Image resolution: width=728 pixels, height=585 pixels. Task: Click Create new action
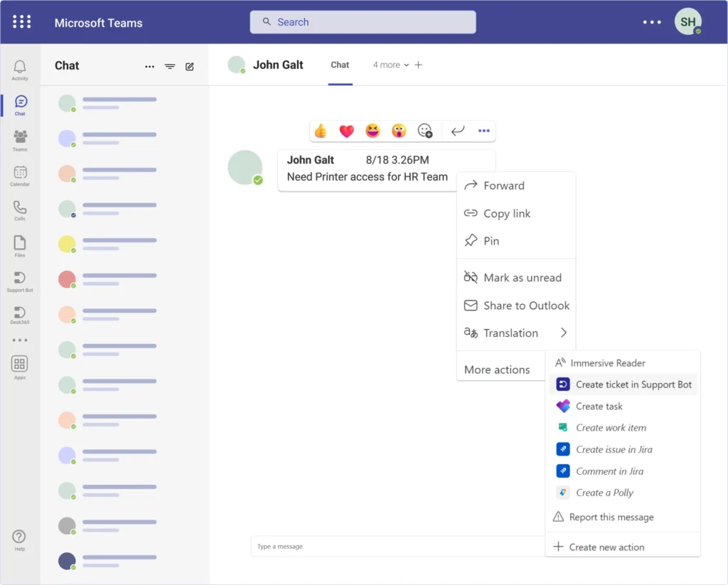pyautogui.click(x=606, y=547)
